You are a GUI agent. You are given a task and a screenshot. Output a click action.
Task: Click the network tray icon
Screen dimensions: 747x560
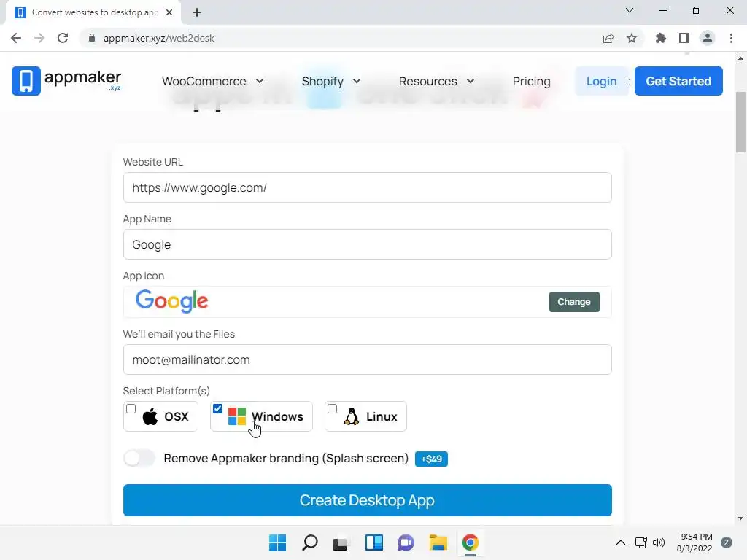point(641,542)
